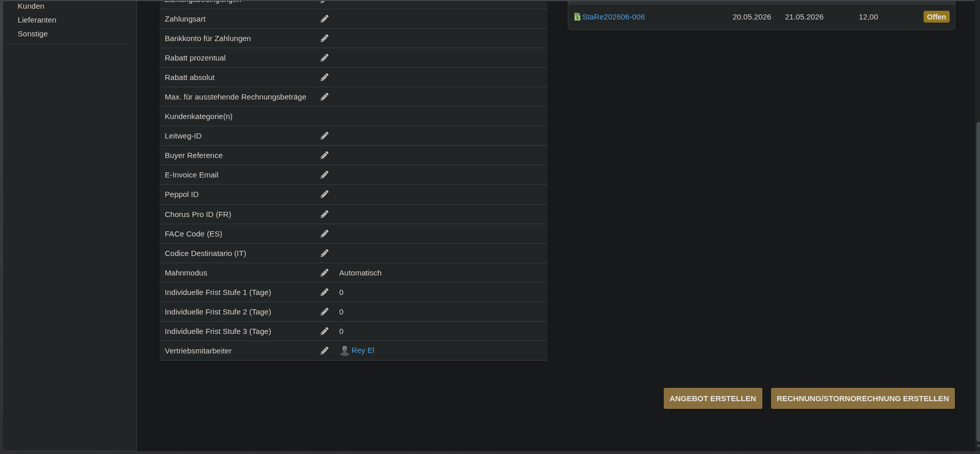This screenshot has height=454, width=980.
Task: Edit the Zahlungsart field pencil icon
Action: (324, 19)
